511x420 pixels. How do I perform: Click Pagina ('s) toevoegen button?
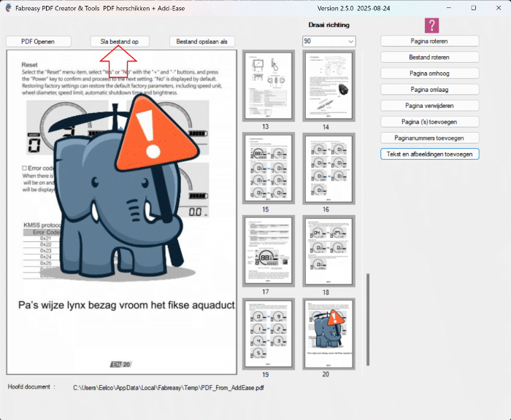click(429, 121)
